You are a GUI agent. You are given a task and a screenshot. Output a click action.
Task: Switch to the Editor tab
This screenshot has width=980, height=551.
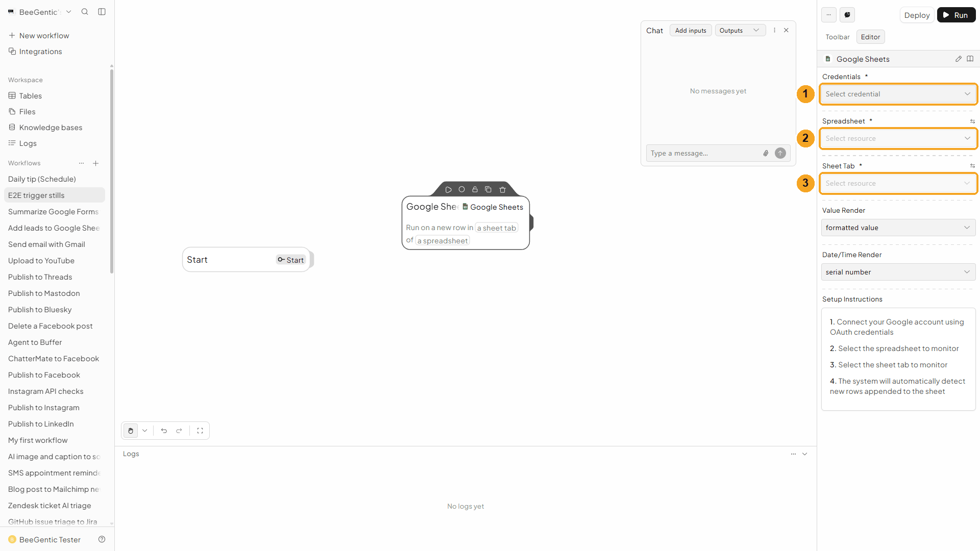tap(870, 37)
